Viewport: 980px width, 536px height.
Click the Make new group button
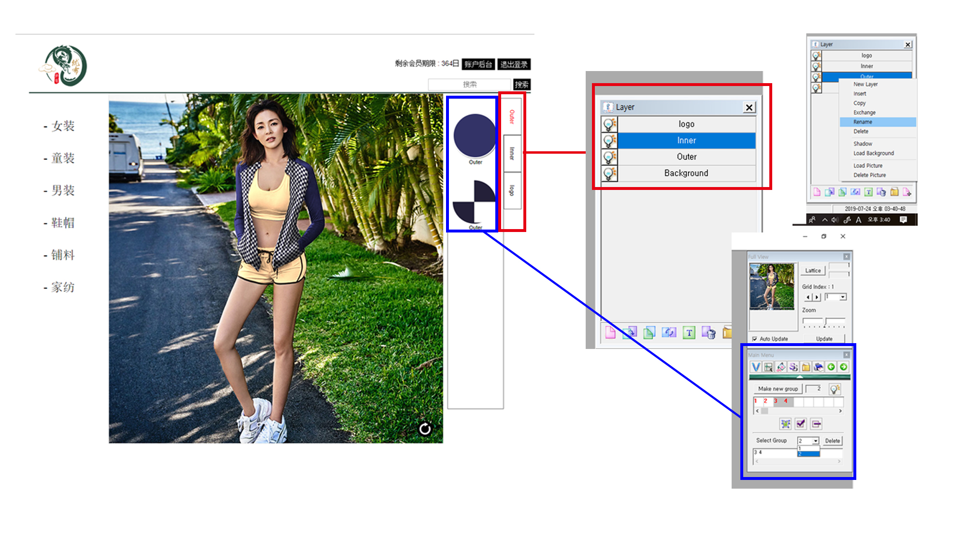coord(778,389)
